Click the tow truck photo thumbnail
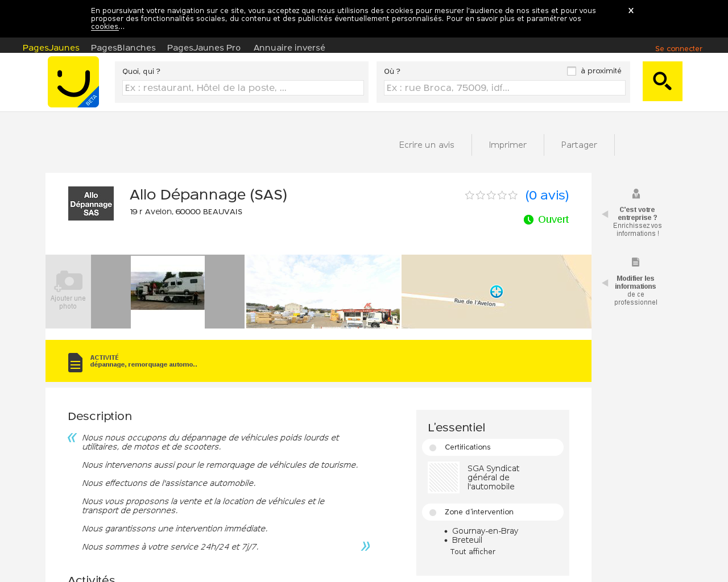Viewport: 728px width, 582px height. [168, 291]
